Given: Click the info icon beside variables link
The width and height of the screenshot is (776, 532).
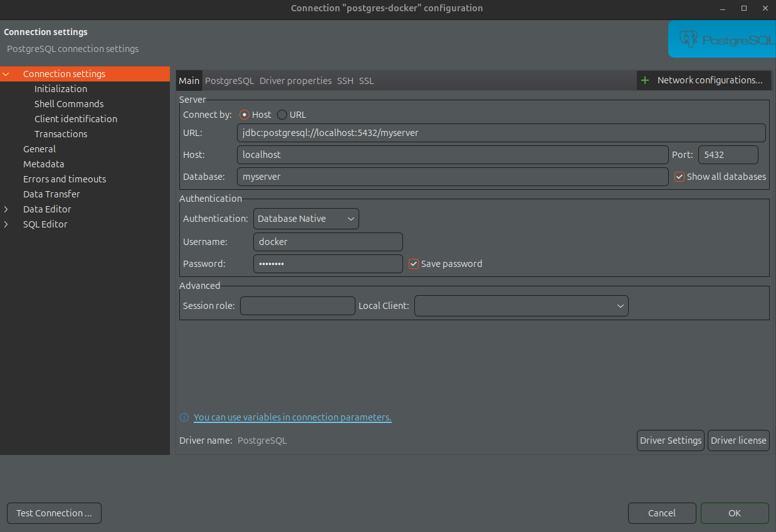Looking at the screenshot, I should 184,417.
